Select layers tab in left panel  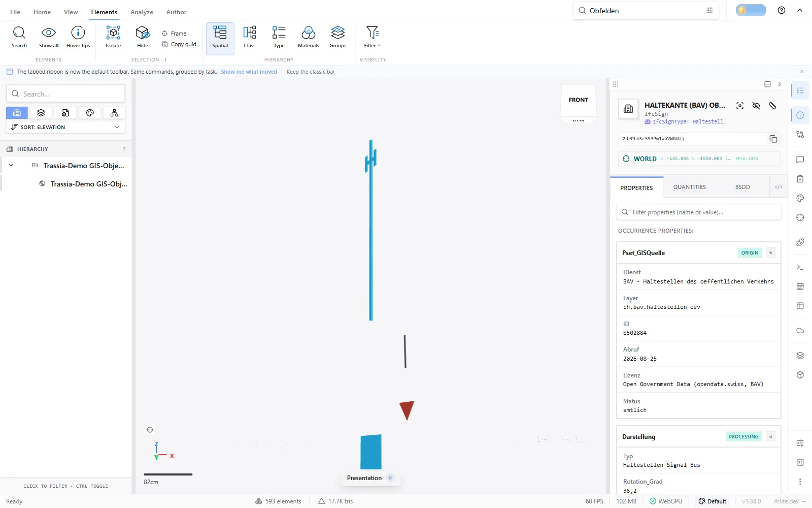point(41,113)
